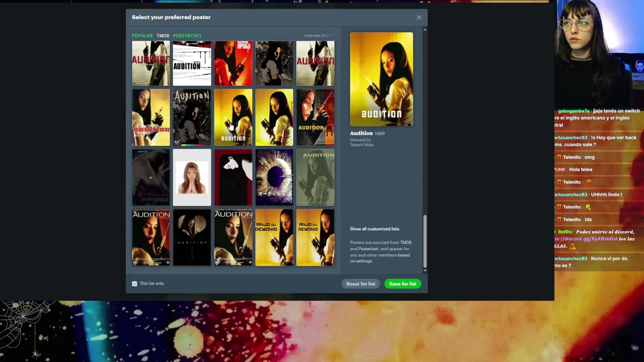Click the emote in the BotRix message
This screenshot has width=644, height=362.
(572, 246)
